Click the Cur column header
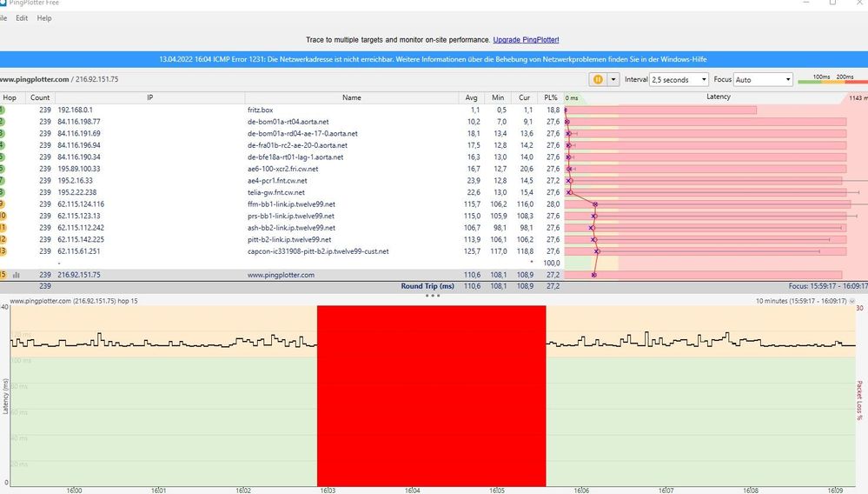Viewport: 868px width, 494px height. click(x=524, y=97)
